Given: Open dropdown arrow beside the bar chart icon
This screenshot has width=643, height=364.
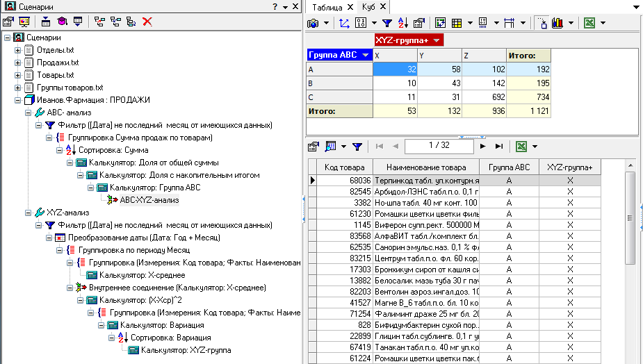Looking at the screenshot, I should click(x=571, y=23).
